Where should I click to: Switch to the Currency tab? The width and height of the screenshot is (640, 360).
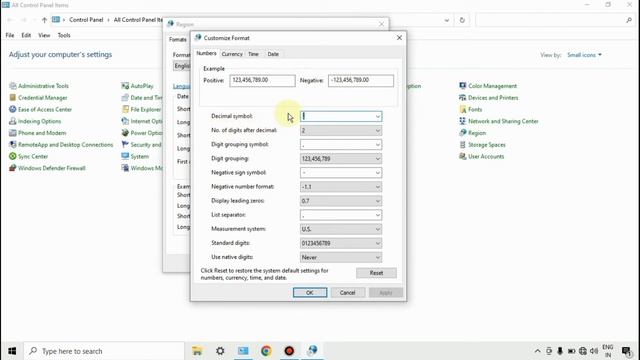[x=232, y=54]
